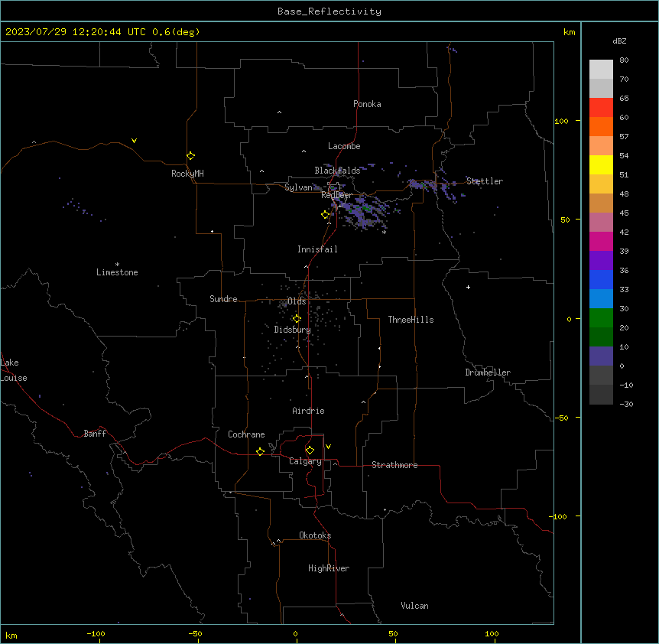Click the ThreeHills map label
The height and width of the screenshot is (644, 659).
tap(411, 320)
